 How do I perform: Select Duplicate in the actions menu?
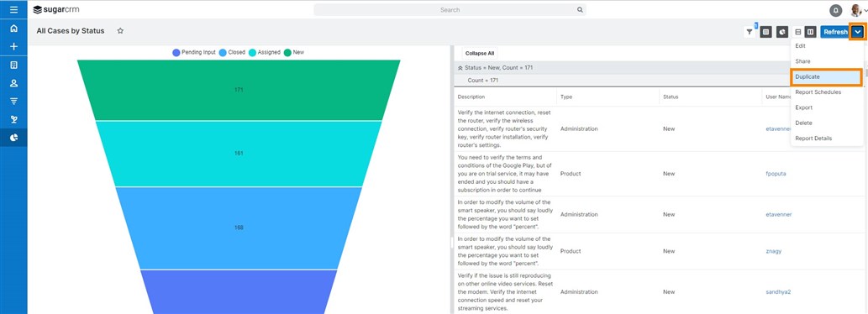coord(827,77)
